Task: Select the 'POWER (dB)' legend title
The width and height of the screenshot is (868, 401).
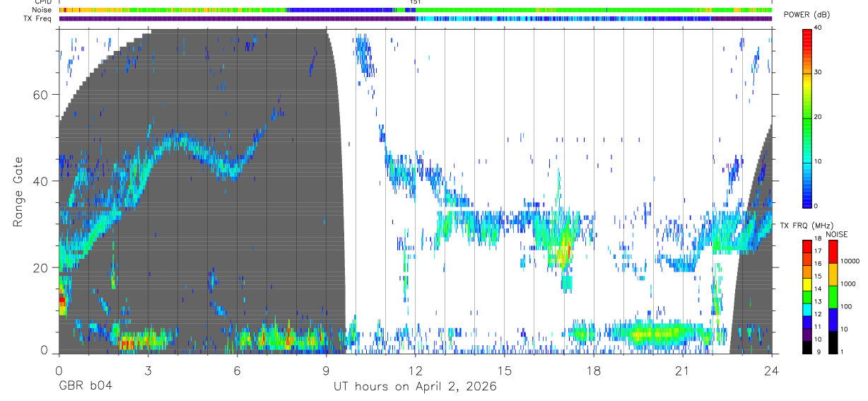Action: point(807,15)
